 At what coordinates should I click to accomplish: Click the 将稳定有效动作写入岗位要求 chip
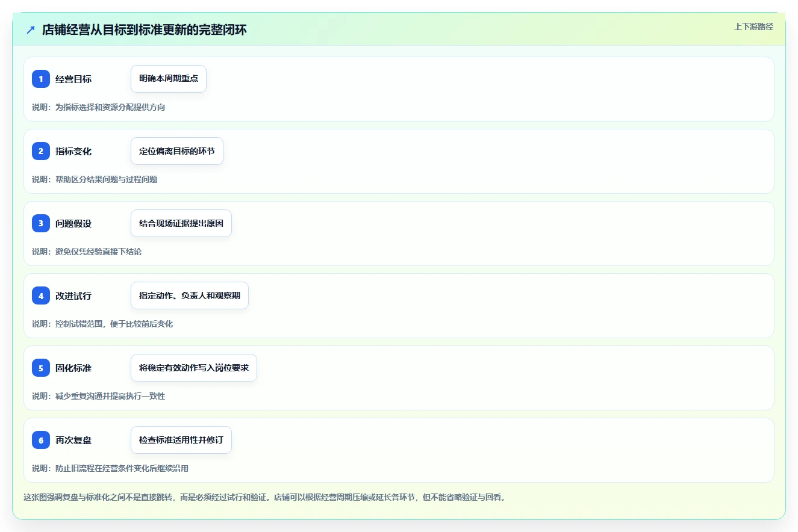tap(194, 368)
